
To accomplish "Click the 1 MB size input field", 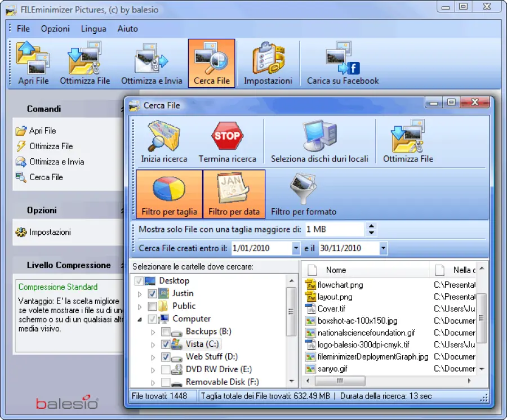I will click(333, 230).
